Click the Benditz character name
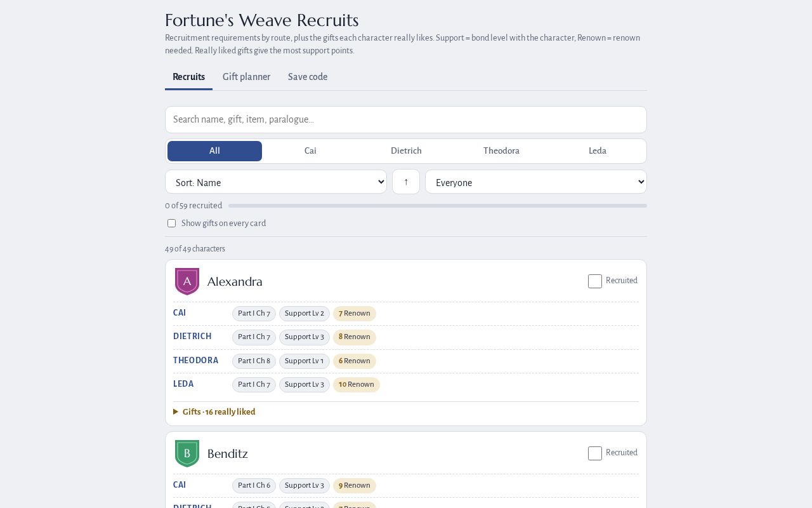The image size is (812, 508). coord(228,453)
